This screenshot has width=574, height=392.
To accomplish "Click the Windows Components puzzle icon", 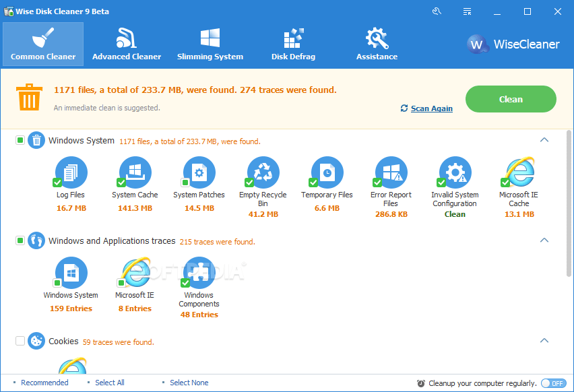I will (x=199, y=273).
